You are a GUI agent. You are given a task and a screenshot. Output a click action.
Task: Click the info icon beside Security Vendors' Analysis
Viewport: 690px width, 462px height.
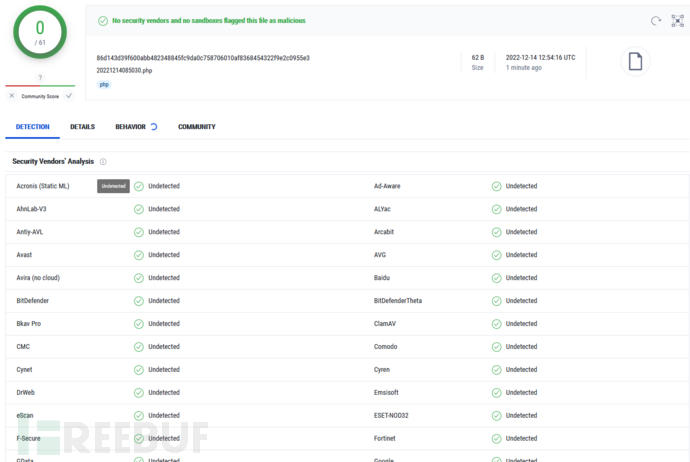tap(103, 161)
